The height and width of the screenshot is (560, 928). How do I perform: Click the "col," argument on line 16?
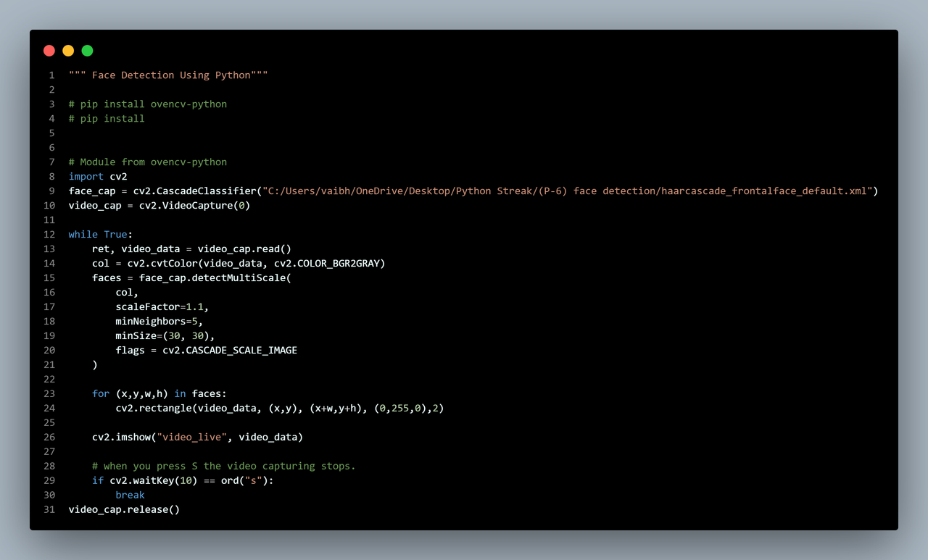pyautogui.click(x=127, y=293)
